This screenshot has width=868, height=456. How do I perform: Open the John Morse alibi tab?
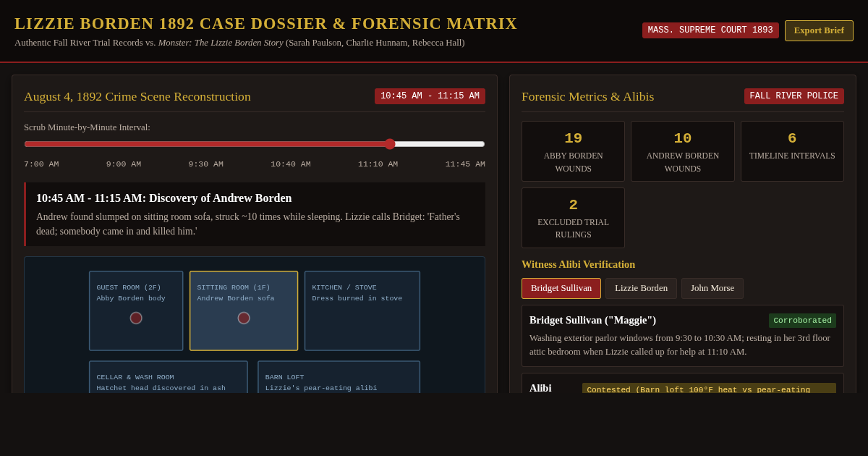click(712, 288)
